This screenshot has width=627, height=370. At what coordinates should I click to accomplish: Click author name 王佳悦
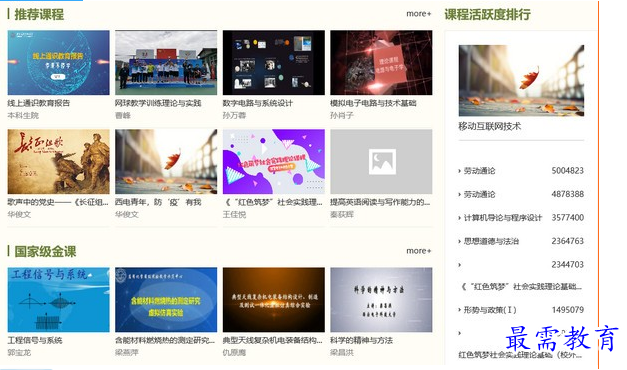(x=234, y=214)
